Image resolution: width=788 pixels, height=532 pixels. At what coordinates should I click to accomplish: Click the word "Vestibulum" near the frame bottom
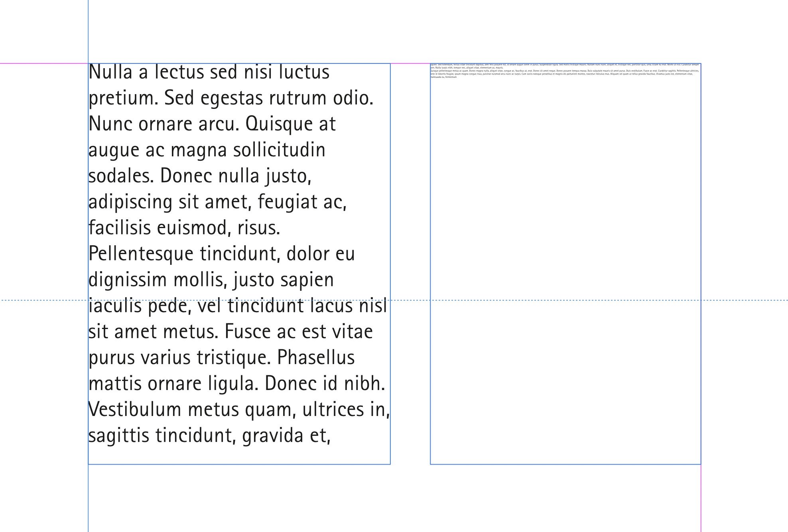[135, 409]
